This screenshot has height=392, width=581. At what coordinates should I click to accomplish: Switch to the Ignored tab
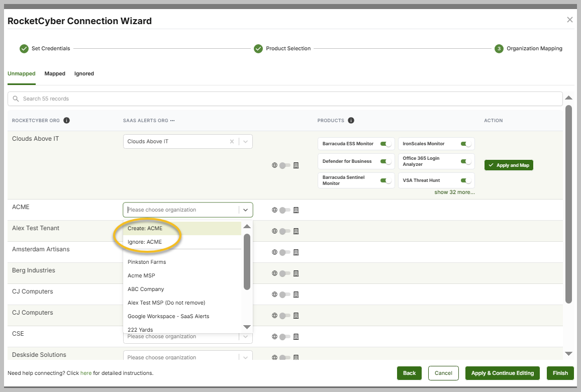(x=84, y=74)
